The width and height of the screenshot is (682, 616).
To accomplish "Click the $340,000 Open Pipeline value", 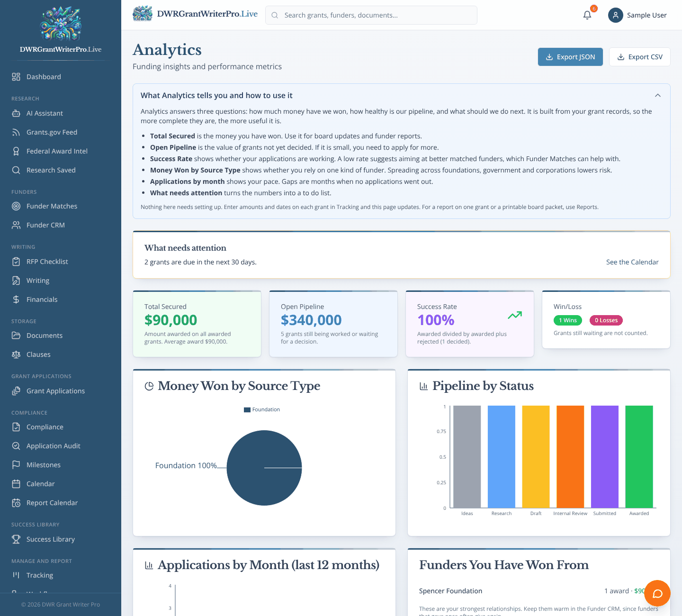I will [311, 320].
